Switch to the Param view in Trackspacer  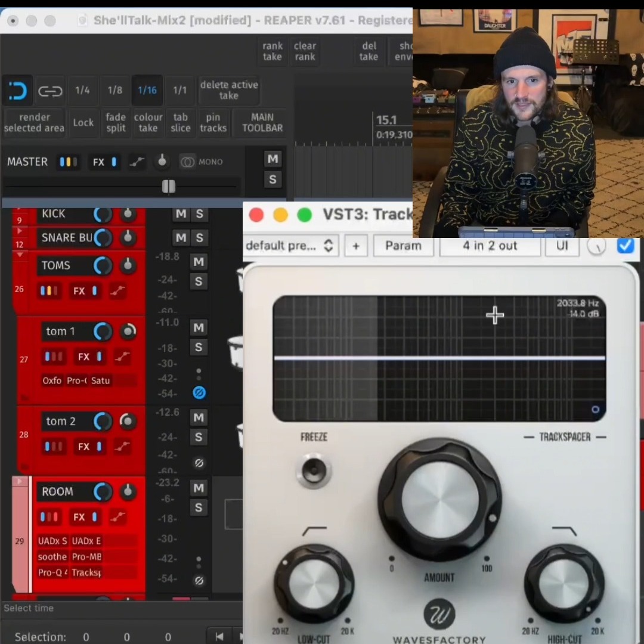point(403,245)
